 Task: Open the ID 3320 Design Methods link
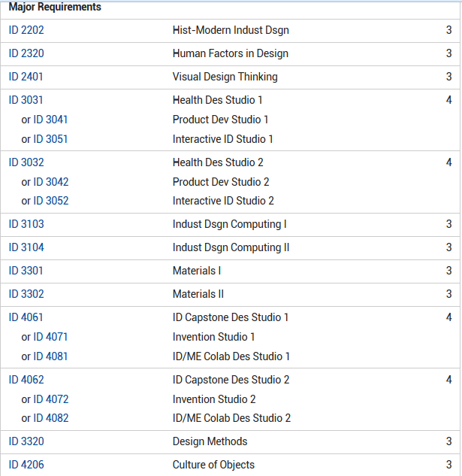coord(26,441)
